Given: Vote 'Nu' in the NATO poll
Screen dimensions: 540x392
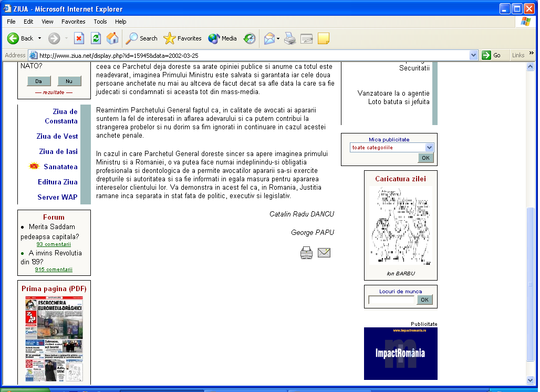Looking at the screenshot, I should 69,81.
